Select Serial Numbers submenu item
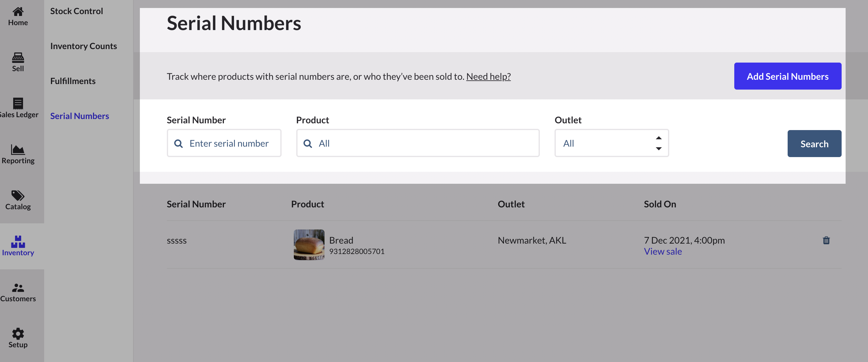The height and width of the screenshot is (362, 868). 79,116
